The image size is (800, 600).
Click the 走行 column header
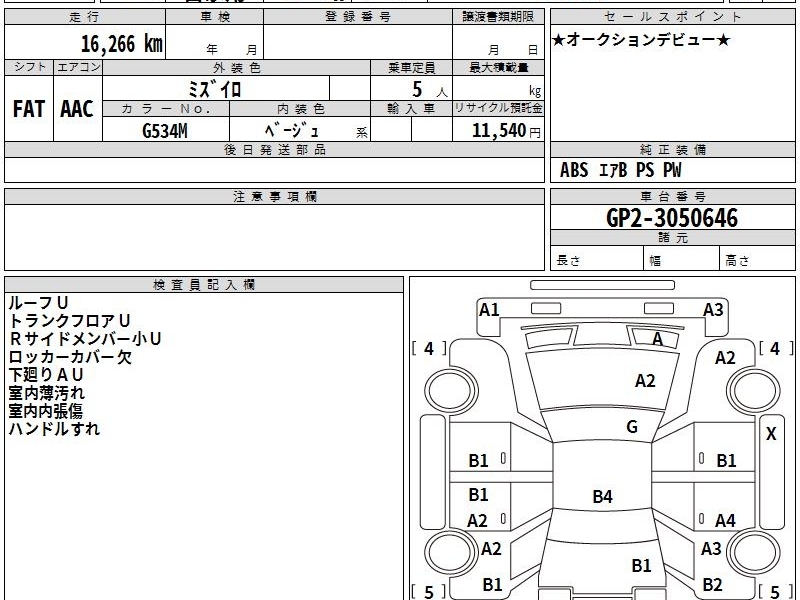(85, 17)
